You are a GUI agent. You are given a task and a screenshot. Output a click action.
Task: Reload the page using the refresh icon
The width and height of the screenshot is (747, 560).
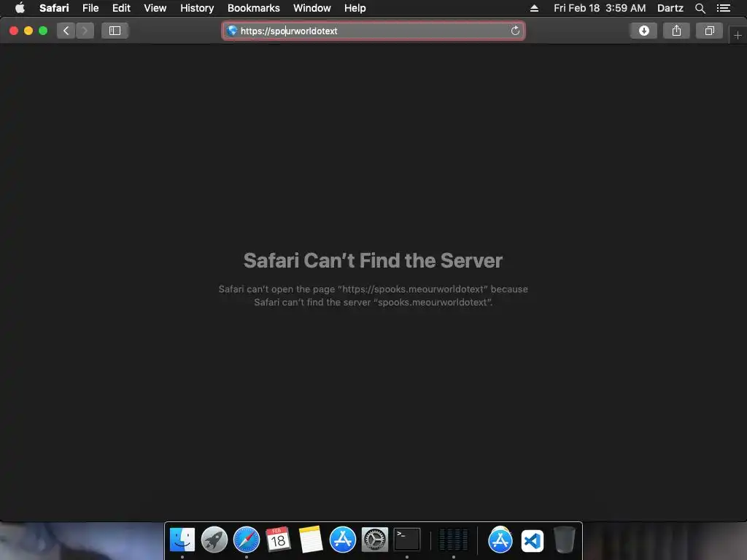(x=515, y=31)
